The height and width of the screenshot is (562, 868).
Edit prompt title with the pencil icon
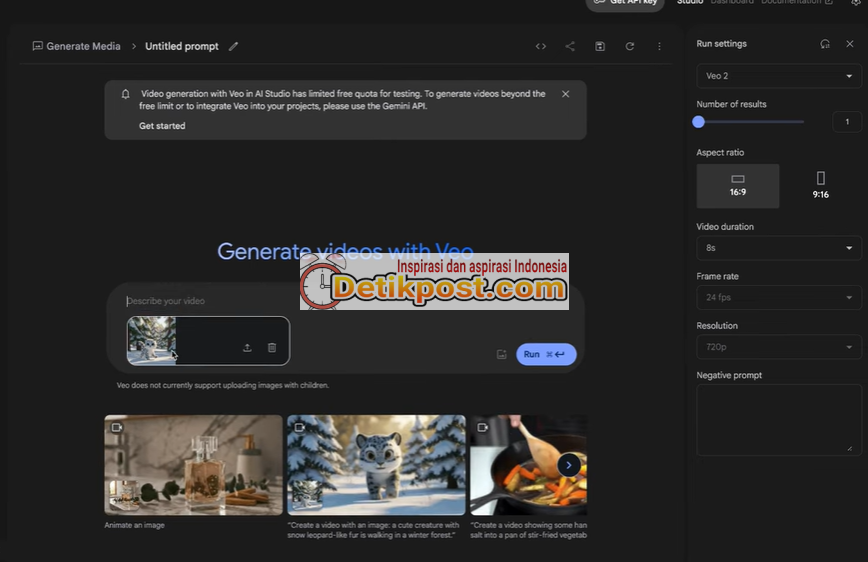234,46
